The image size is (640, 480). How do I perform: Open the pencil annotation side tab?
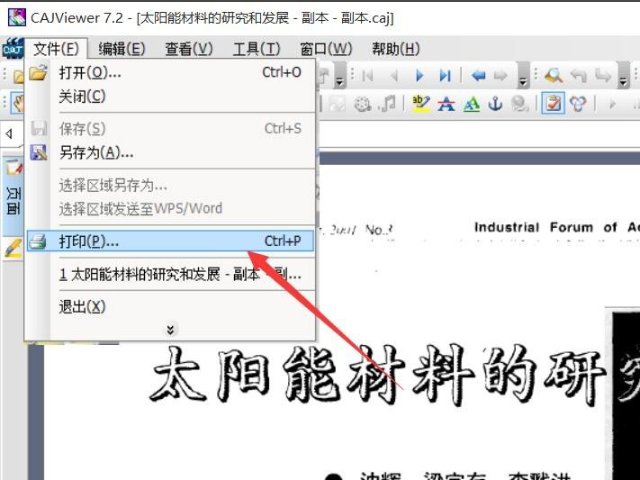pyautogui.click(x=13, y=249)
